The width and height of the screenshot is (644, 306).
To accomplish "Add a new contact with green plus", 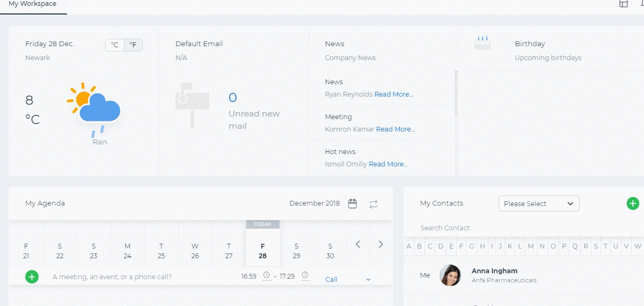I will click(633, 203).
